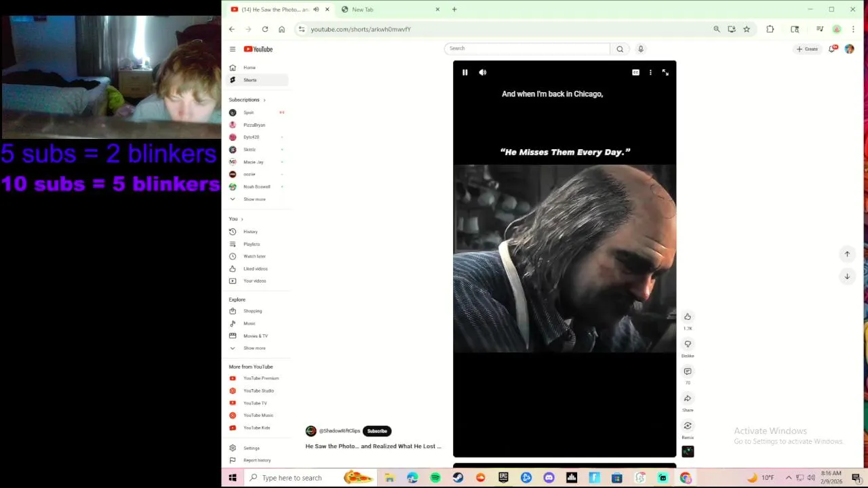The width and height of the screenshot is (868, 488).
Task: Reload the page
Action: [265, 29]
